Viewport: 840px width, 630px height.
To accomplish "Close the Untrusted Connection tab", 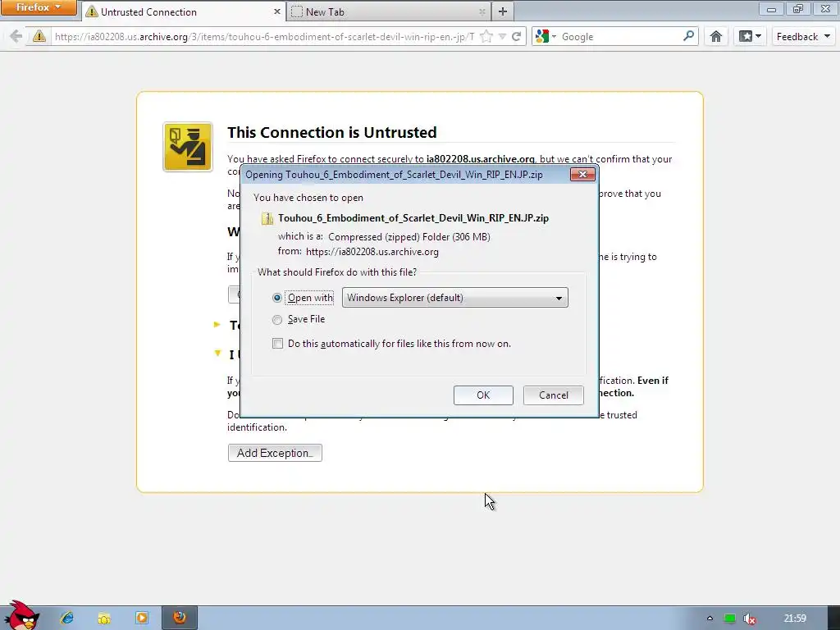I will (x=277, y=11).
